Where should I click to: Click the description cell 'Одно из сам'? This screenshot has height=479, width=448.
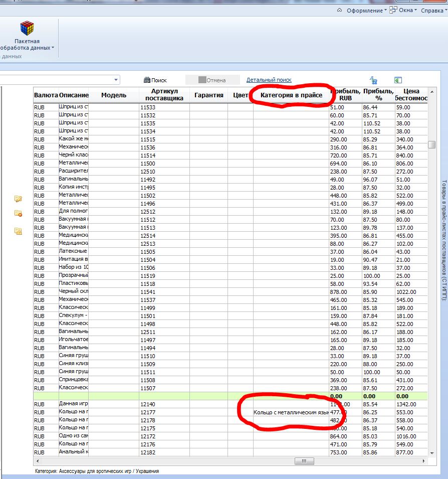[74, 436]
